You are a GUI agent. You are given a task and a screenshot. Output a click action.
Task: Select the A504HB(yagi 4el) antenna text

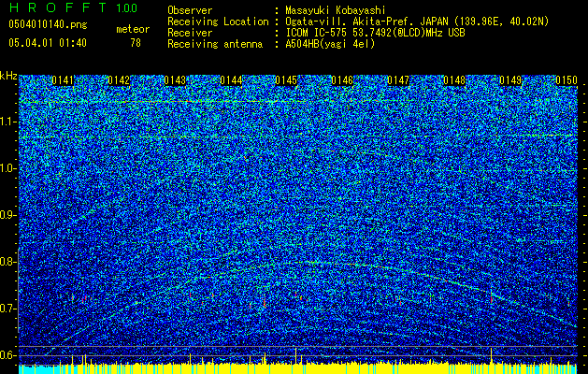(330, 44)
